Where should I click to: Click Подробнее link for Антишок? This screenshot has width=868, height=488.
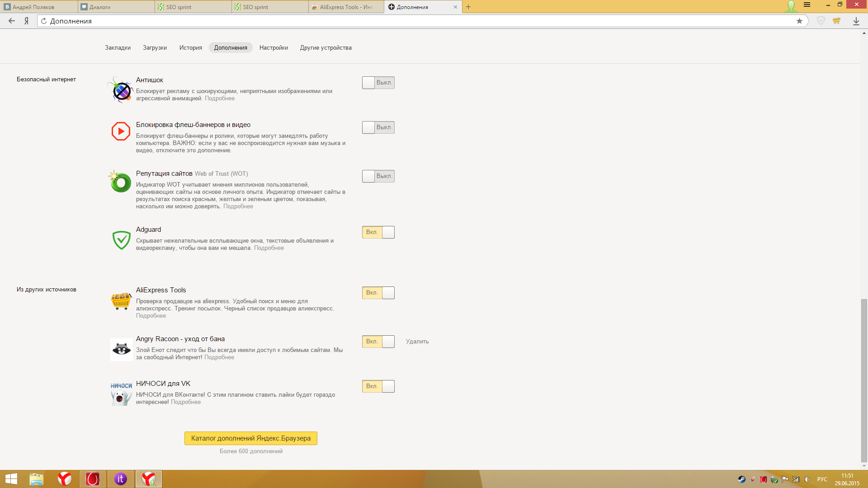click(219, 99)
